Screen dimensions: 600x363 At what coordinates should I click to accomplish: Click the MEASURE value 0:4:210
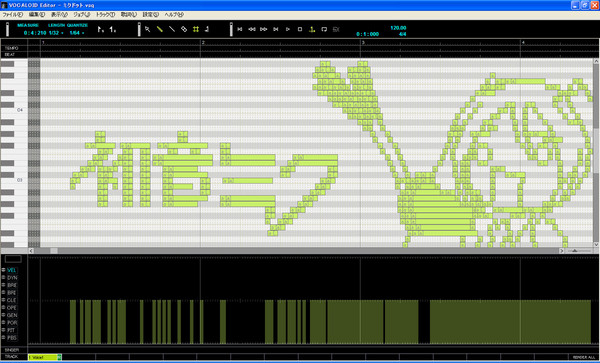coord(35,33)
